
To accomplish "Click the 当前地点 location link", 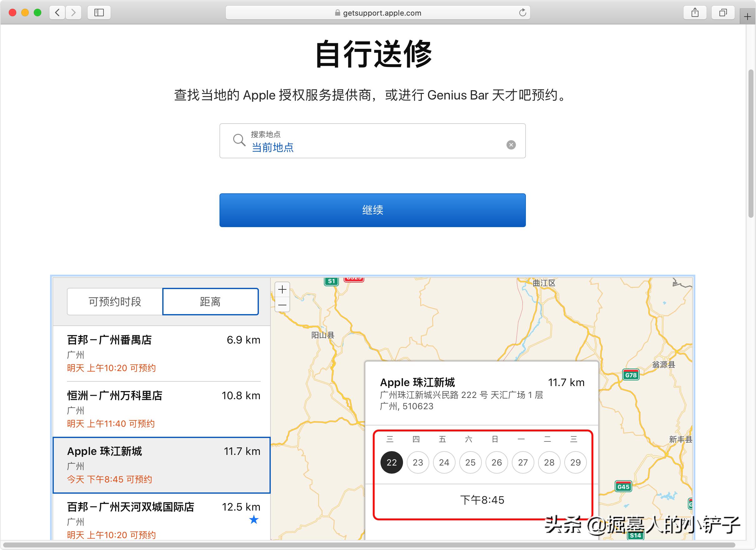I will (x=273, y=148).
